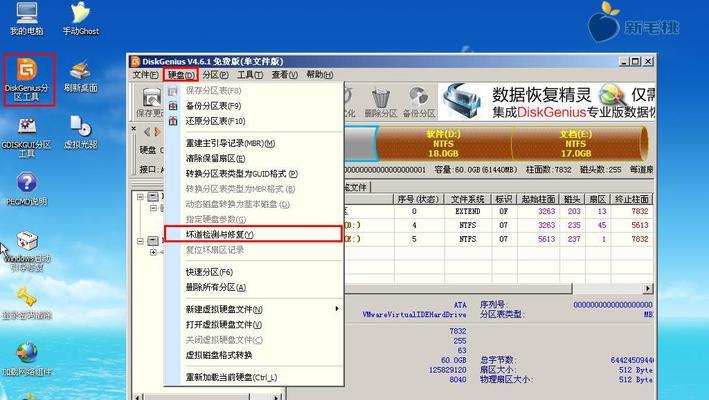Open the 文件(F) menu

click(145, 75)
